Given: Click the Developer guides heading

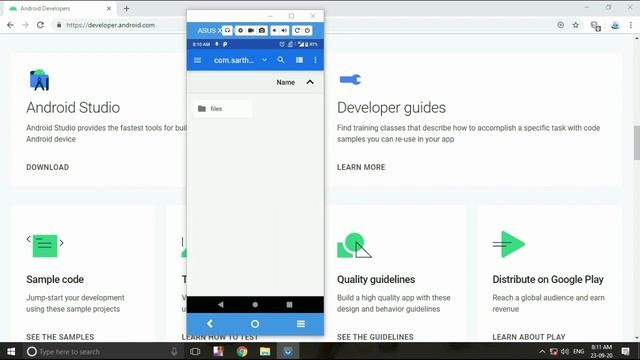Looking at the screenshot, I should point(391,108).
